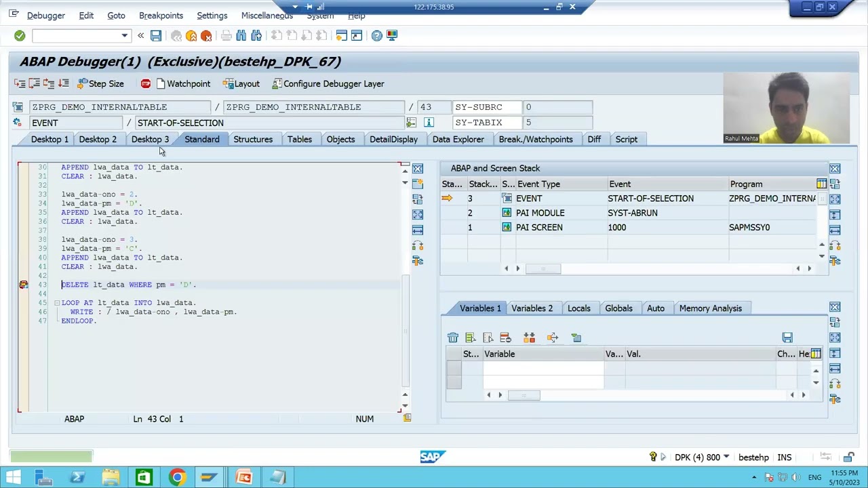
Task: Click the Back (green arrows) toolbar icon
Action: click(x=176, y=35)
